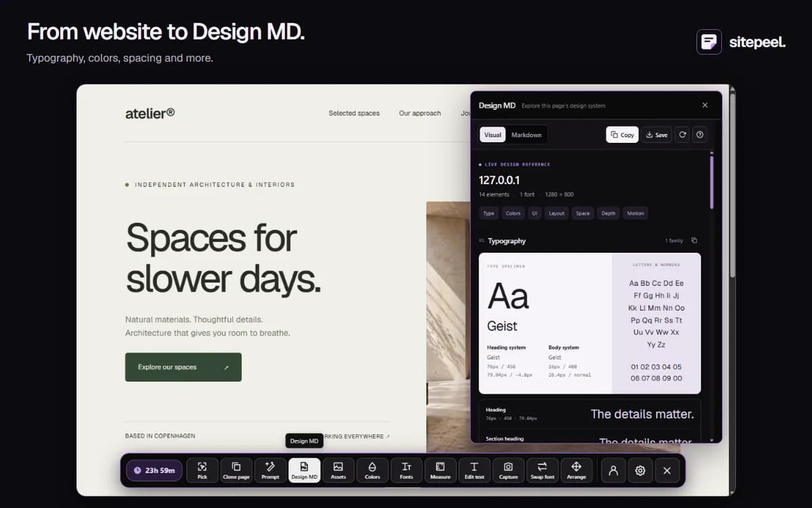Jump to the Motion section chip
This screenshot has height=508, width=812.
click(635, 213)
